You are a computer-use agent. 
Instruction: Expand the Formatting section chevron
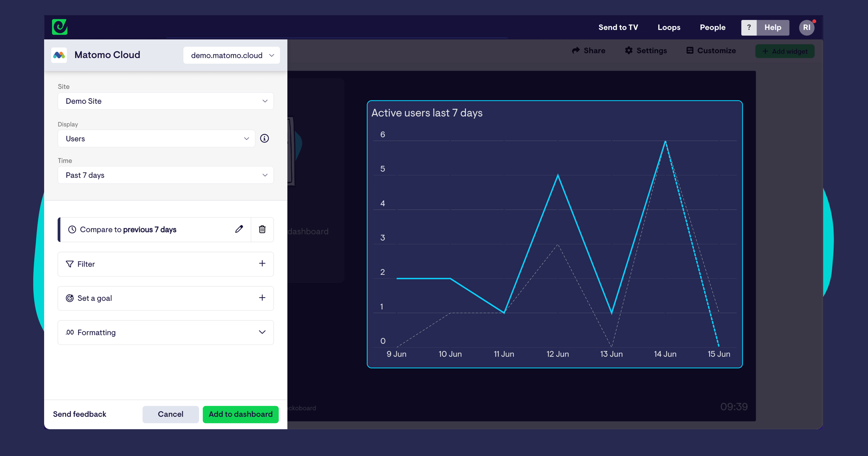click(262, 332)
